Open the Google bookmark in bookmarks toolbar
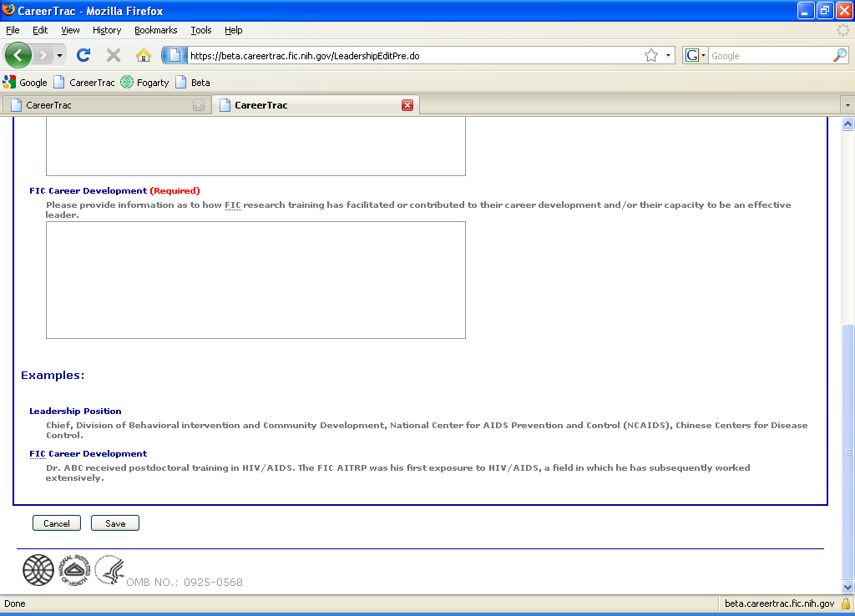 (25, 83)
